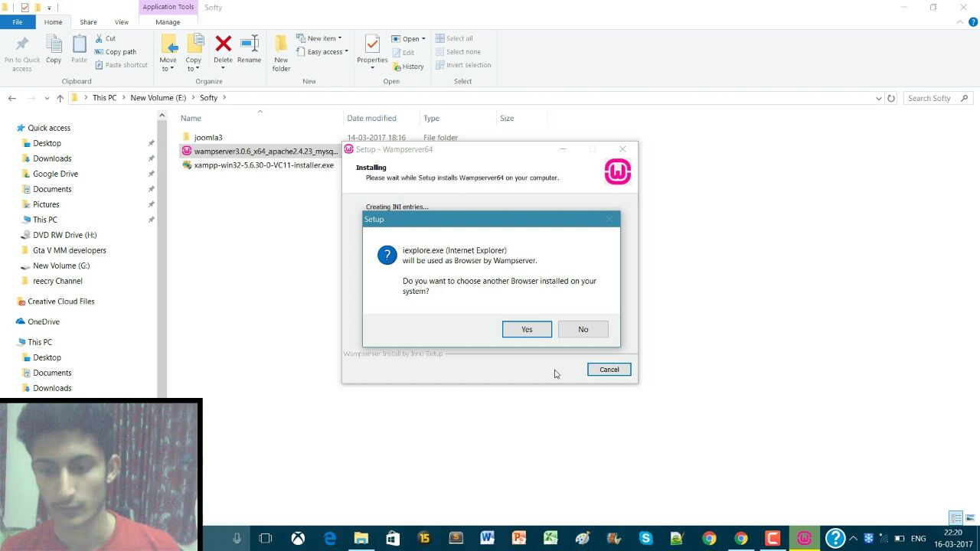Click the Search Softy field
This screenshot has width=980, height=551.
tap(938, 98)
